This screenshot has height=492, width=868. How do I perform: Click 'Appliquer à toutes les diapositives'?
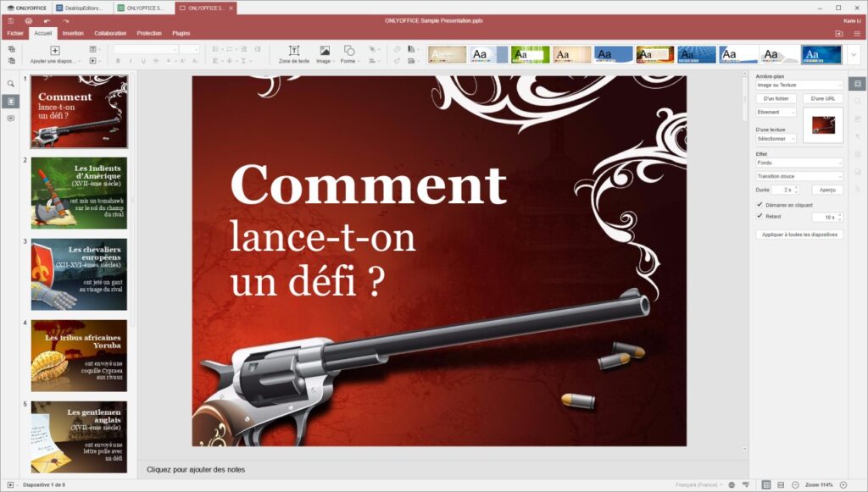(x=799, y=235)
